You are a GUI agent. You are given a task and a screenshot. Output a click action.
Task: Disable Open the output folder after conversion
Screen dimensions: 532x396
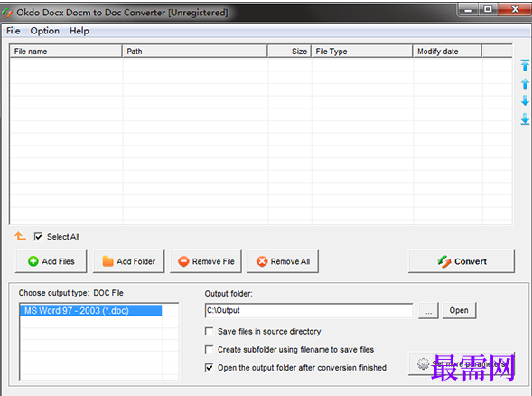(x=210, y=367)
